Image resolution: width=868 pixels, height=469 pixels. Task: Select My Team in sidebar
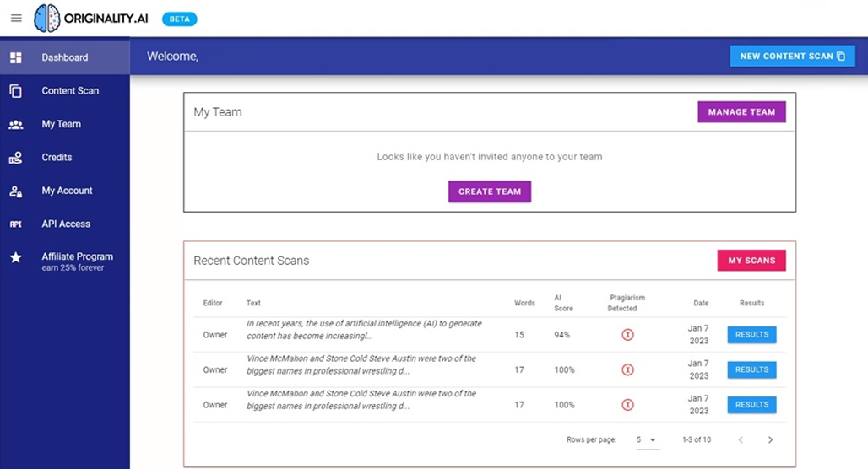point(65,125)
